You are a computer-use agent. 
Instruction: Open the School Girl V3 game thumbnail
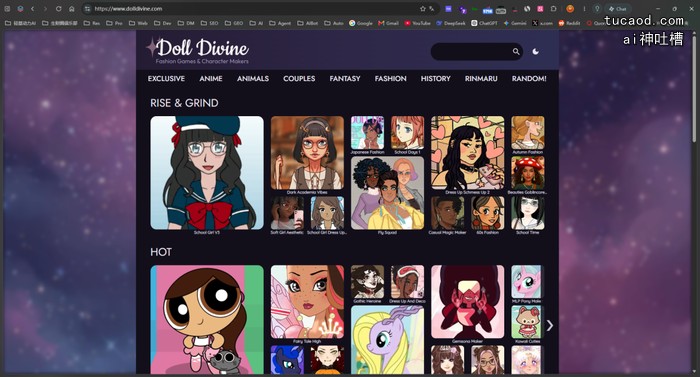pos(207,173)
